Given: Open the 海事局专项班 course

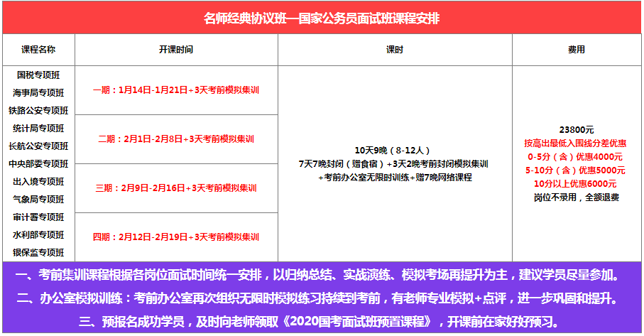Looking at the screenshot, I should click(x=38, y=92).
